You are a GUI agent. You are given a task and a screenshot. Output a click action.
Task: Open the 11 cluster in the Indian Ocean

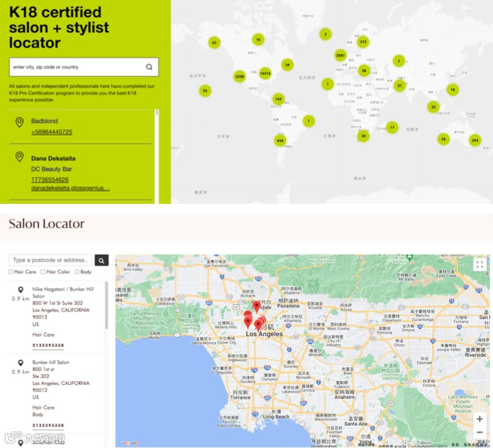[392, 127]
